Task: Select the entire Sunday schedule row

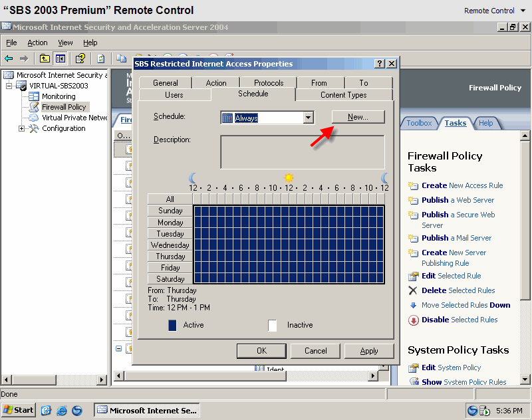Action: point(170,211)
